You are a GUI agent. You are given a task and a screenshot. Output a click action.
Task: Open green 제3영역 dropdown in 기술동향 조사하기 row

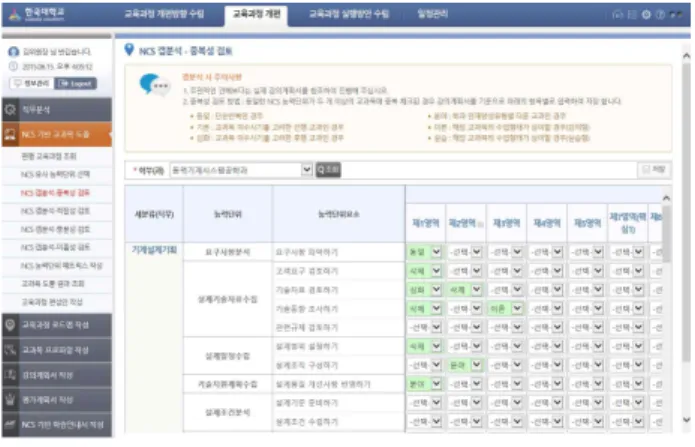pos(505,309)
